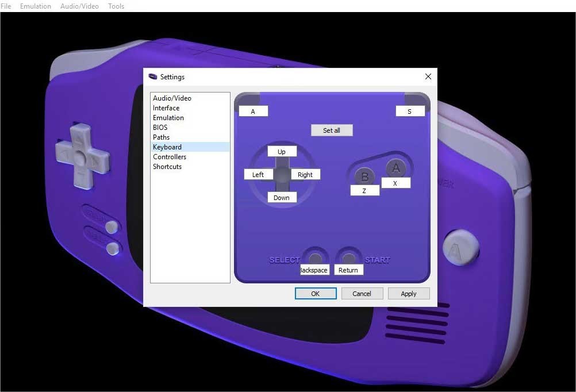Select Shortcuts in the settings list
Image resolution: width=576 pixels, height=392 pixels.
point(167,167)
